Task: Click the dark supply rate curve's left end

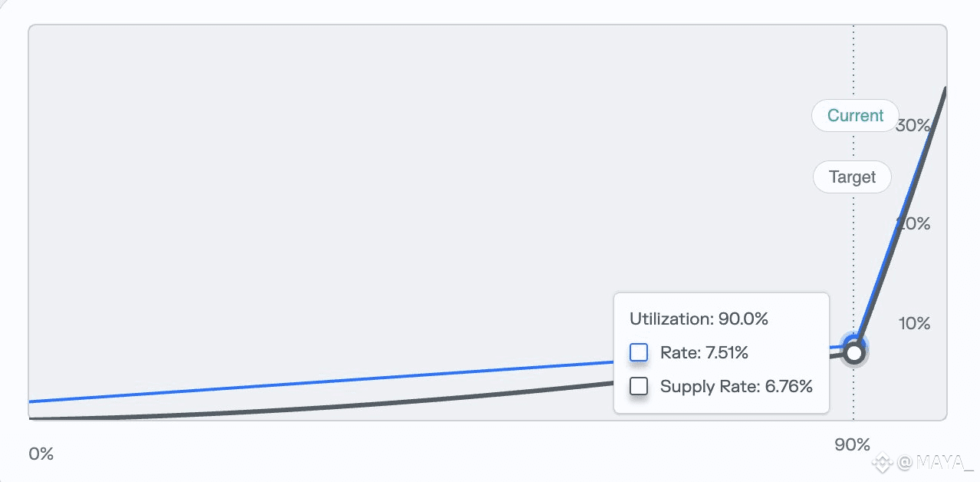Action: [x=32, y=418]
